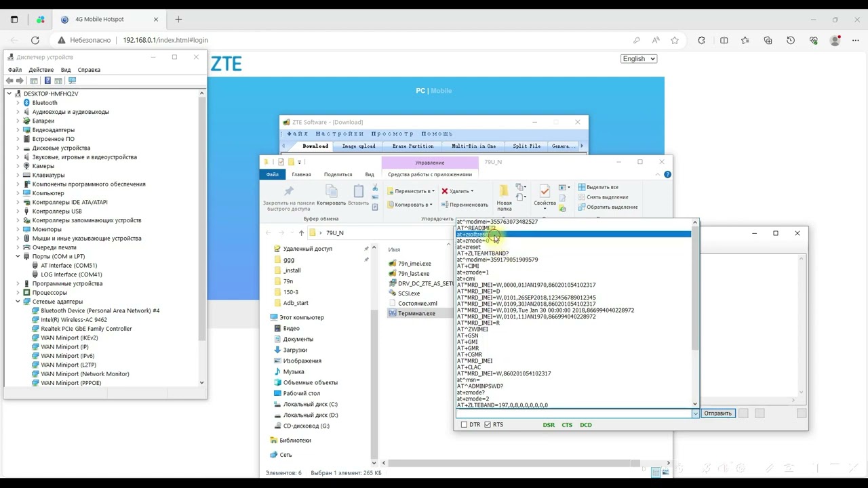Open browser extensions puzzle icon

tap(701, 40)
